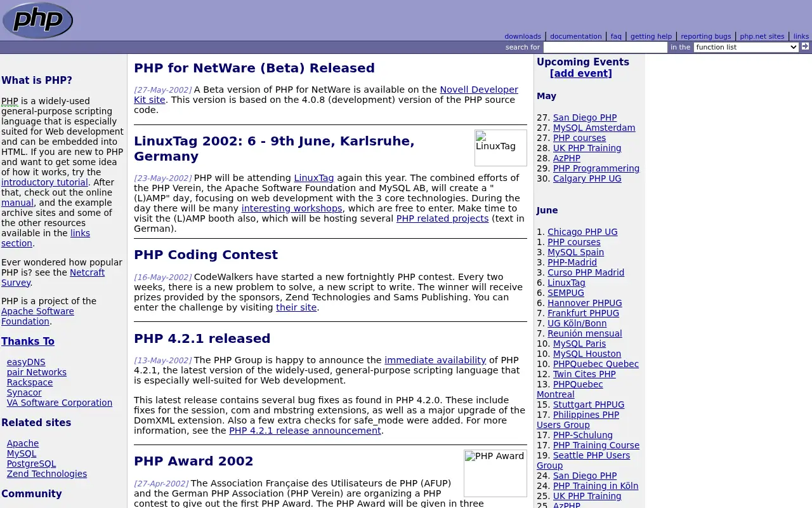Screen dimensions: 812x508
Task: Open 'php.net sites' in the top navigation
Action: [762, 36]
